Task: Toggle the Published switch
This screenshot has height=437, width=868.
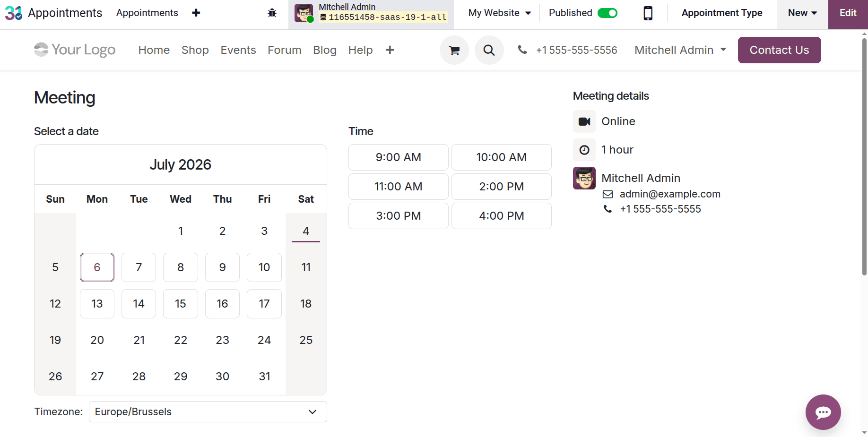Action: 608,13
